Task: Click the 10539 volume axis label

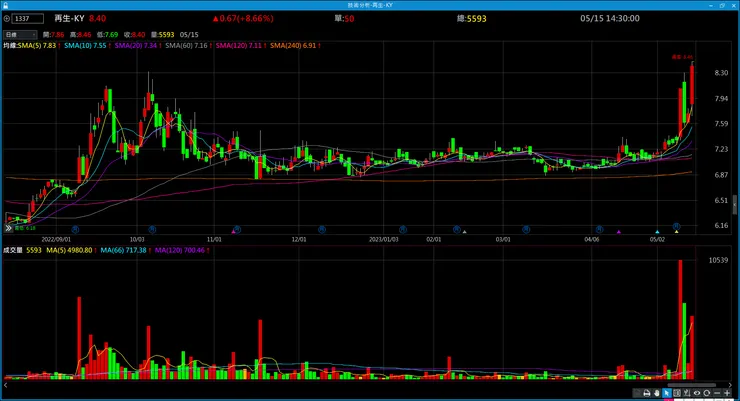Action: [718, 260]
